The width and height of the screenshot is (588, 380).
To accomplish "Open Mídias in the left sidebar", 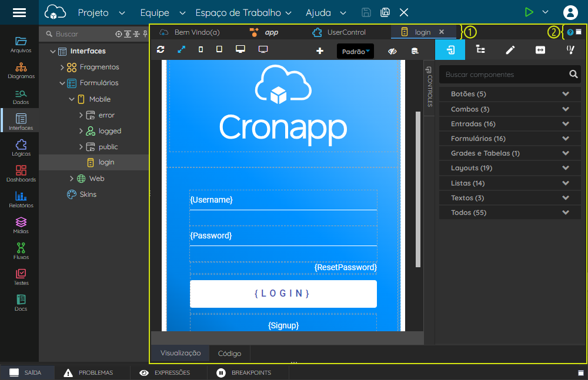I will (x=21, y=226).
